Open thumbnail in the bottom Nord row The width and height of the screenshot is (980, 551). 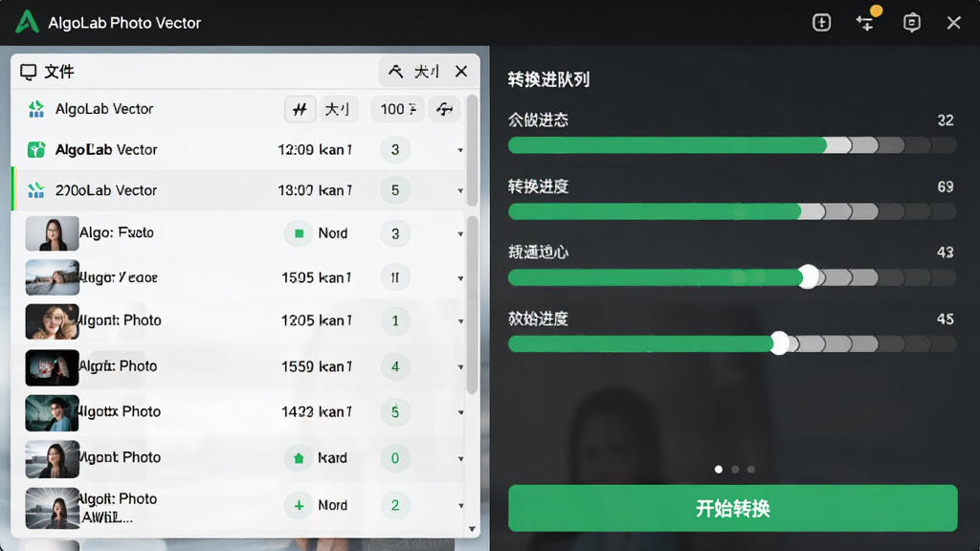tap(52, 508)
